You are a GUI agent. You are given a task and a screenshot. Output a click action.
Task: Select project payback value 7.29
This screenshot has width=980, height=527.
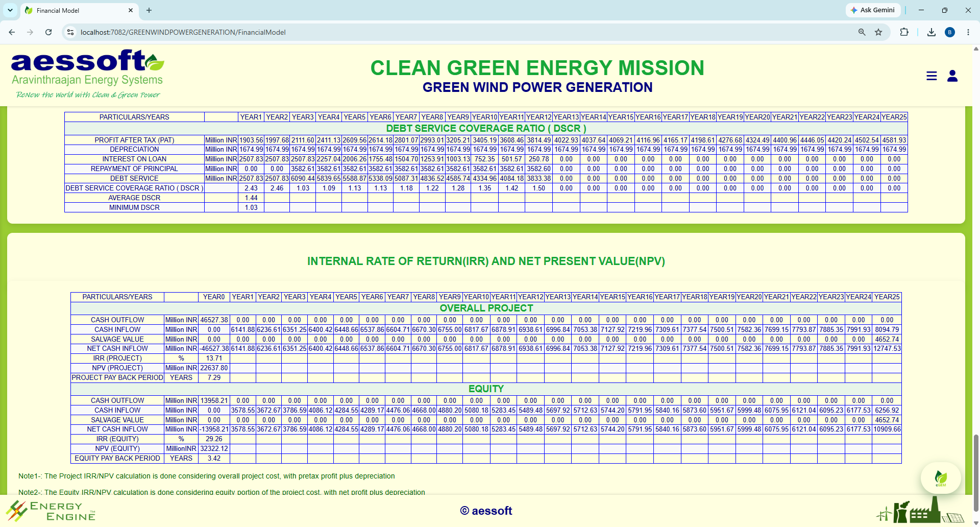[214, 377]
